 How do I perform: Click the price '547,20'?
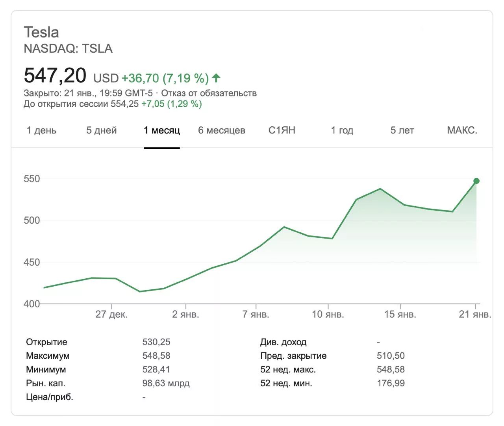pos(55,75)
